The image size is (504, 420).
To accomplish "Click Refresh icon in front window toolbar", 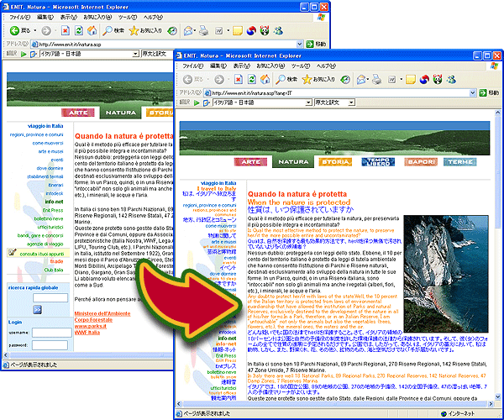I will tap(252, 79).
